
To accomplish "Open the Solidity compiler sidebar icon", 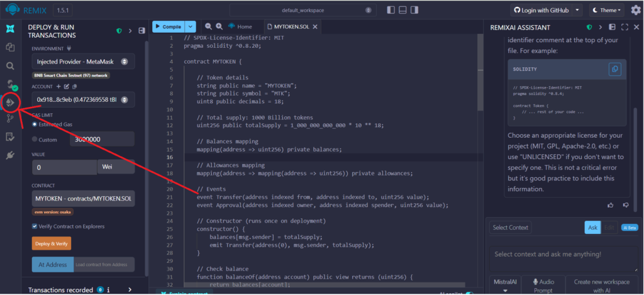I will pos(10,84).
